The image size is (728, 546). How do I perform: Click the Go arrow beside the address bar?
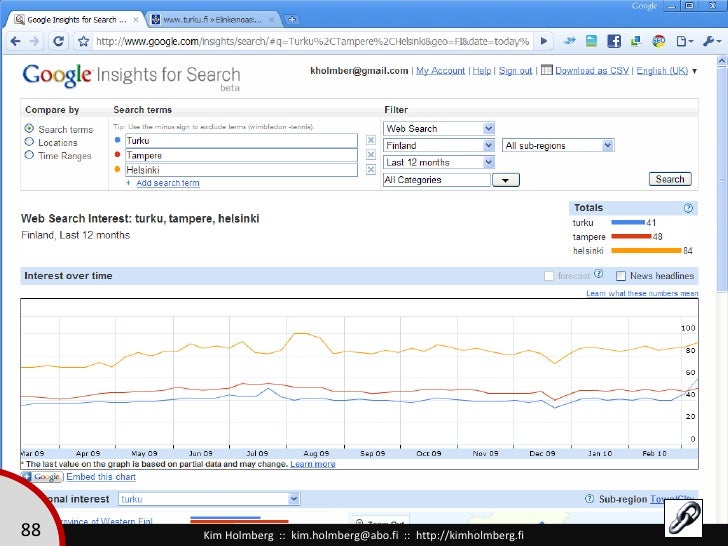tap(544, 41)
